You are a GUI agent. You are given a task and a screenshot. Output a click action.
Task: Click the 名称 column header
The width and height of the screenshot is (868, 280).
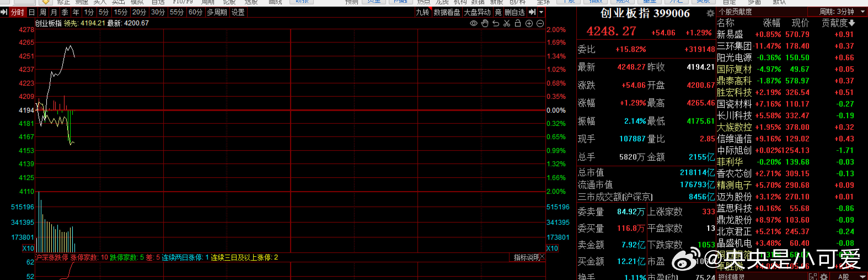click(725, 23)
